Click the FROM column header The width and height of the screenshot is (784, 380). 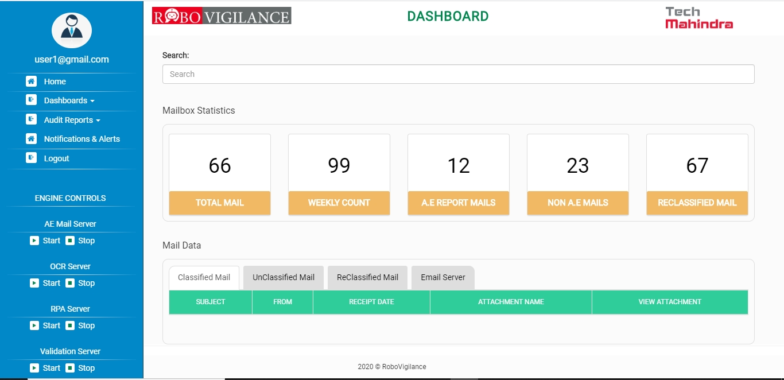282,302
